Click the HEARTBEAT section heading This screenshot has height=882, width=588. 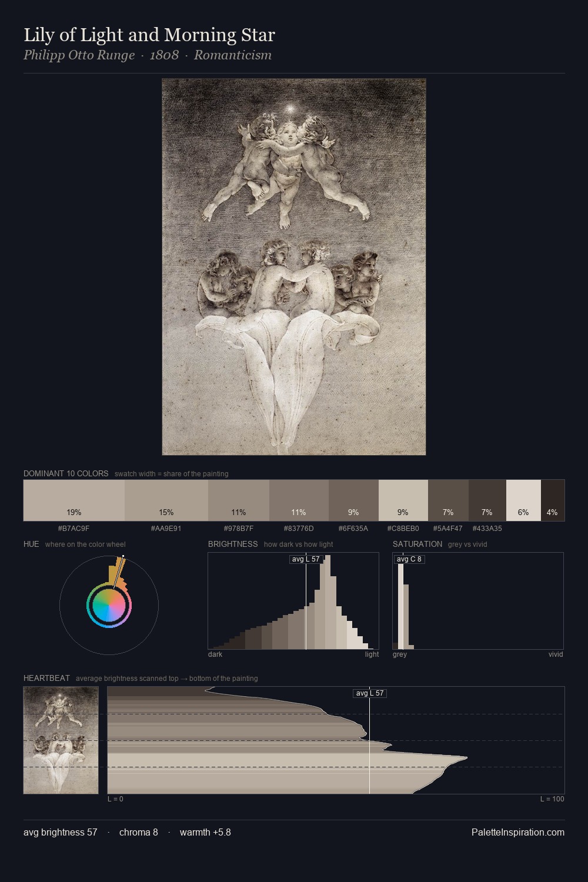(x=46, y=679)
